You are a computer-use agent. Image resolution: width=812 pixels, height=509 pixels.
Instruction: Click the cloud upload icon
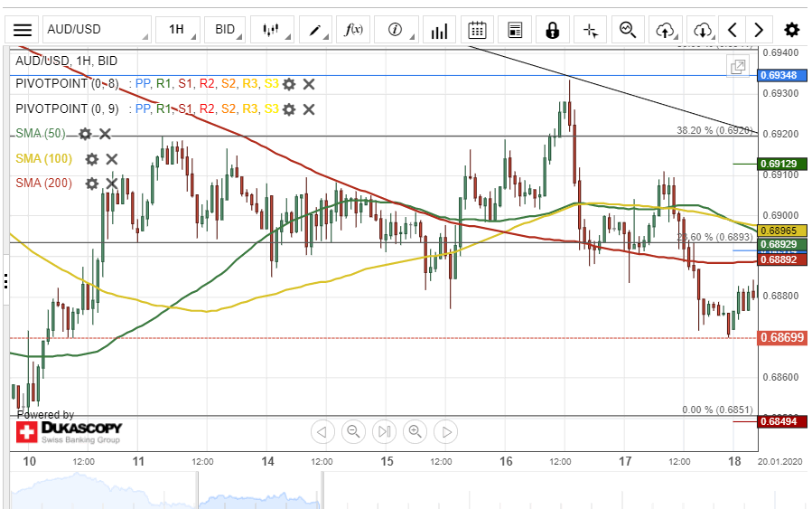pyautogui.click(x=665, y=30)
